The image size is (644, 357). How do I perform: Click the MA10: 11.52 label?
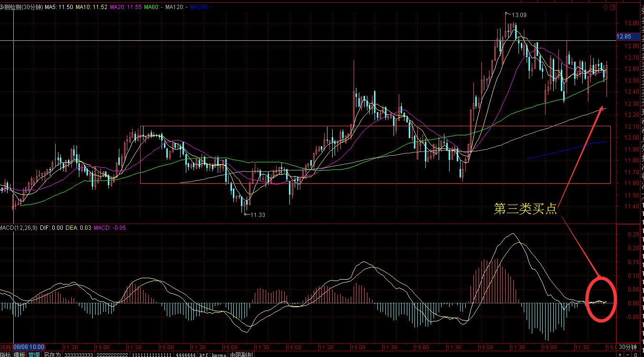coord(92,7)
